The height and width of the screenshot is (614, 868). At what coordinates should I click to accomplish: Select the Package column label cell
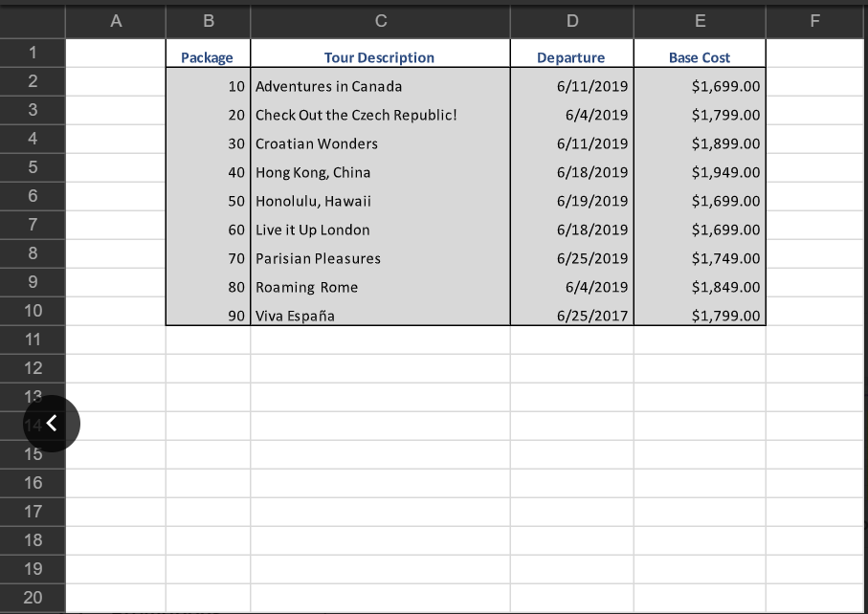[x=208, y=57]
